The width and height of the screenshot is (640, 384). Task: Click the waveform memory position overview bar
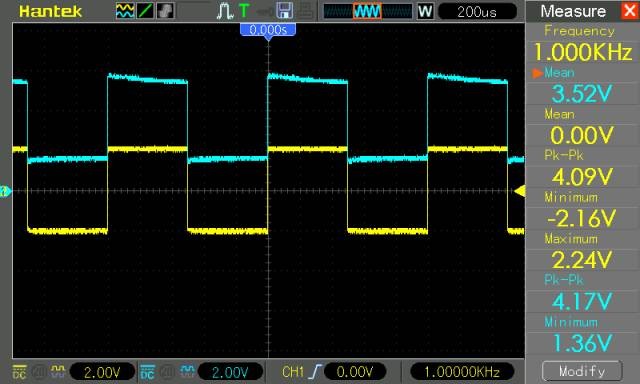[368, 11]
